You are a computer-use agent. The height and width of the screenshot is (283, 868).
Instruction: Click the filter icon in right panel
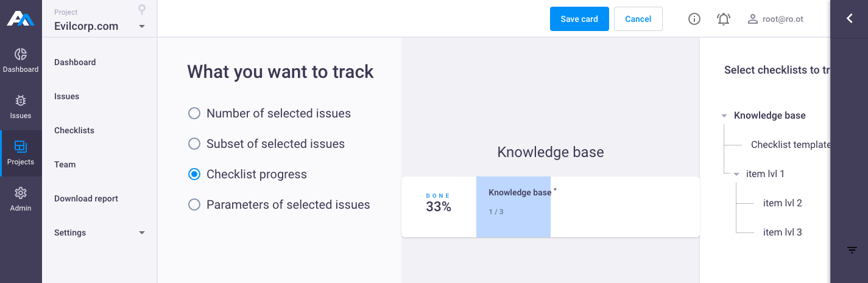852,250
